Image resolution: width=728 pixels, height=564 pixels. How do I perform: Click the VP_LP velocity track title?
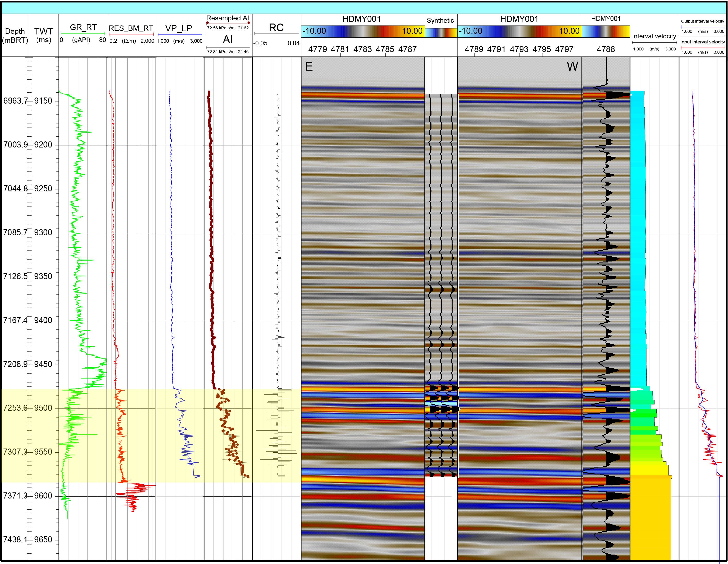click(x=179, y=28)
